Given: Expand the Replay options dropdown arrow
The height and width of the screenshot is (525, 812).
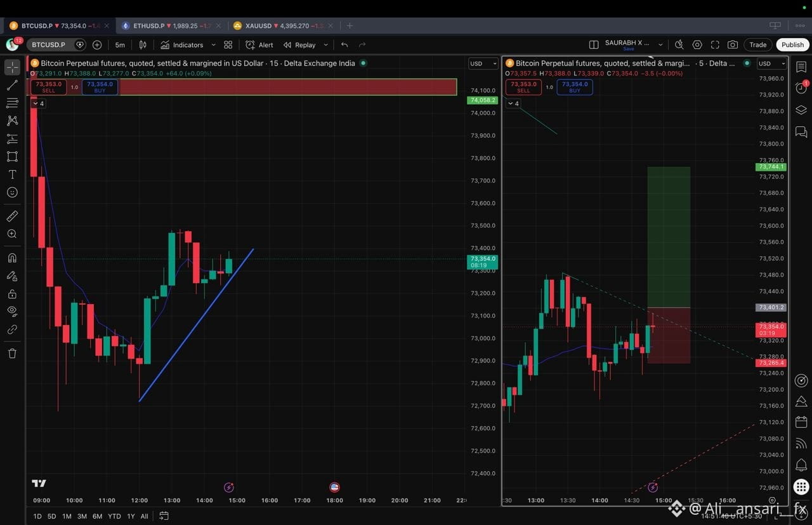Looking at the screenshot, I should click(325, 45).
